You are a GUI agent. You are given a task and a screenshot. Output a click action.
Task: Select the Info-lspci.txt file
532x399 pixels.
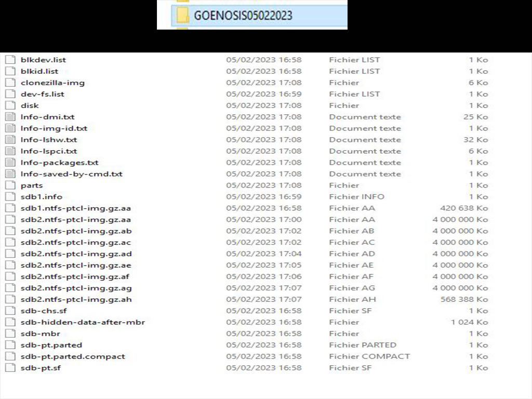[x=49, y=151]
